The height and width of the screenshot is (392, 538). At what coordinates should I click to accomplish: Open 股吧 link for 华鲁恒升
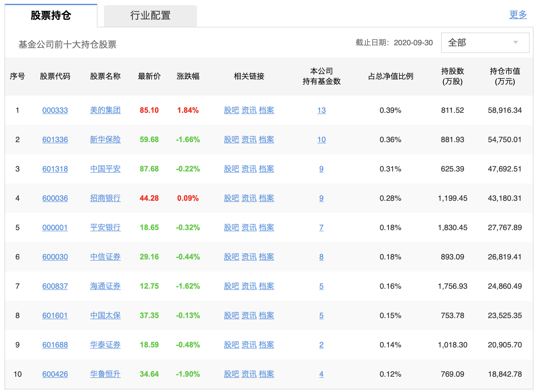click(231, 374)
